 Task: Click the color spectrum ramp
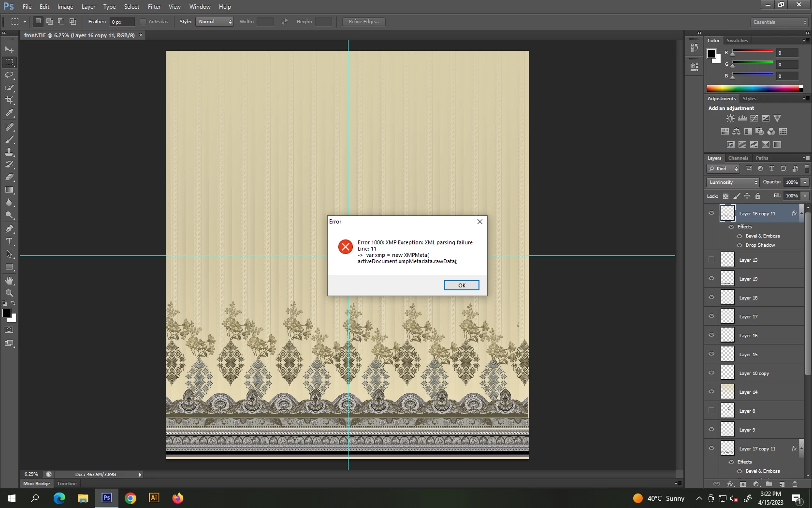754,88
